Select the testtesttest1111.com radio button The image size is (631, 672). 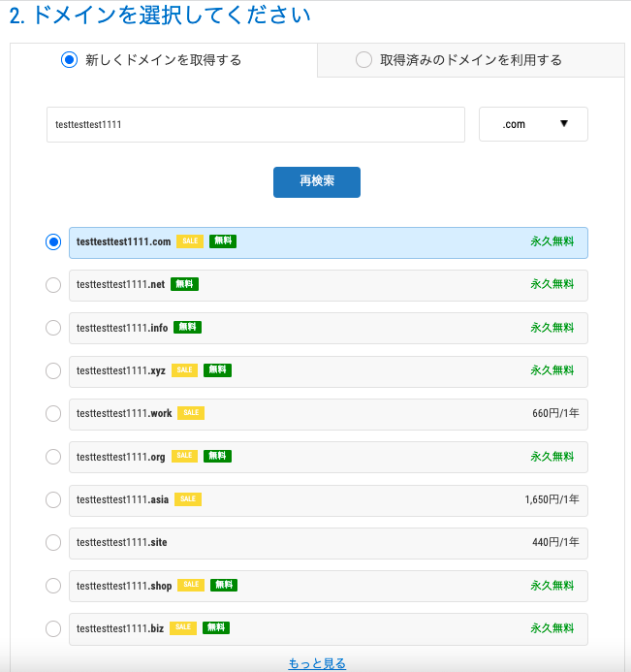[53, 242]
